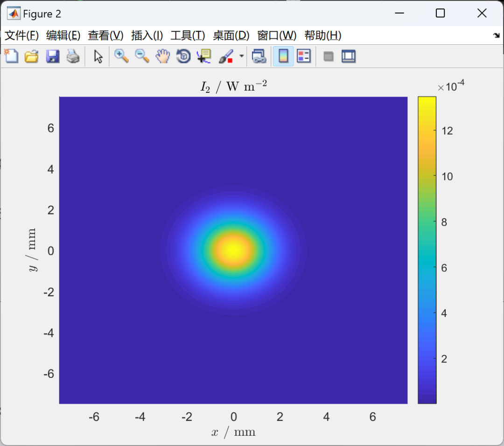Click the Hide Plot Tools icon
Viewport: 504px width, 446px height.
[328, 56]
